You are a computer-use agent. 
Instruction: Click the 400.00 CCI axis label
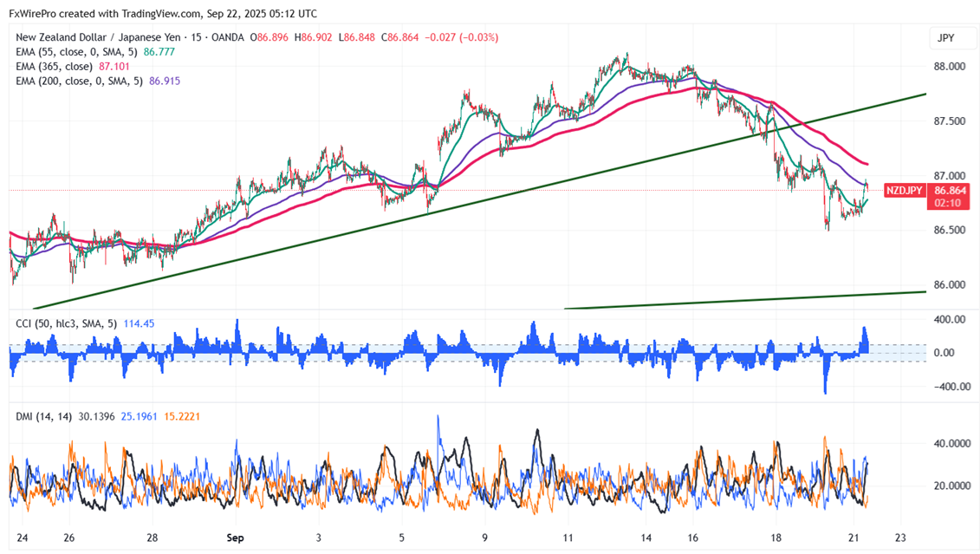(949, 320)
